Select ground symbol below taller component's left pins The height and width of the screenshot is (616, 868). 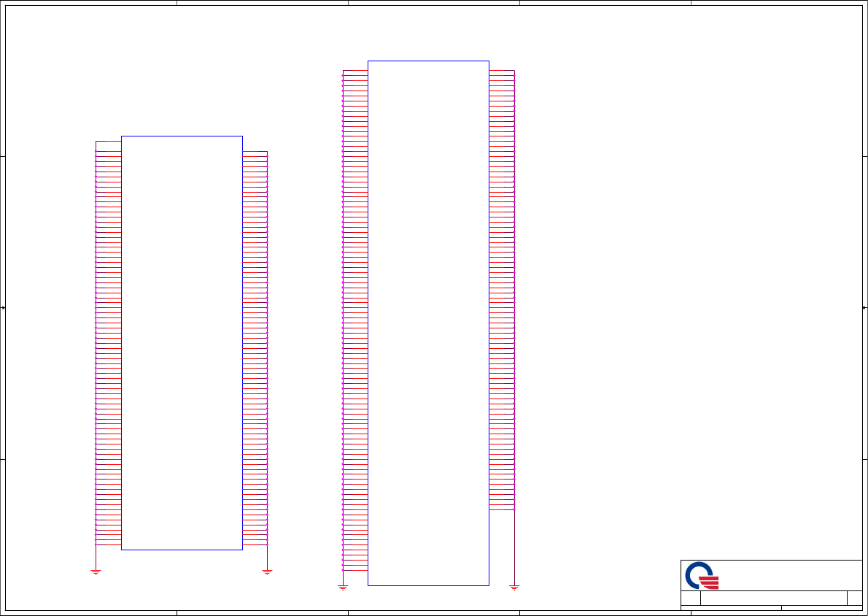click(x=343, y=588)
